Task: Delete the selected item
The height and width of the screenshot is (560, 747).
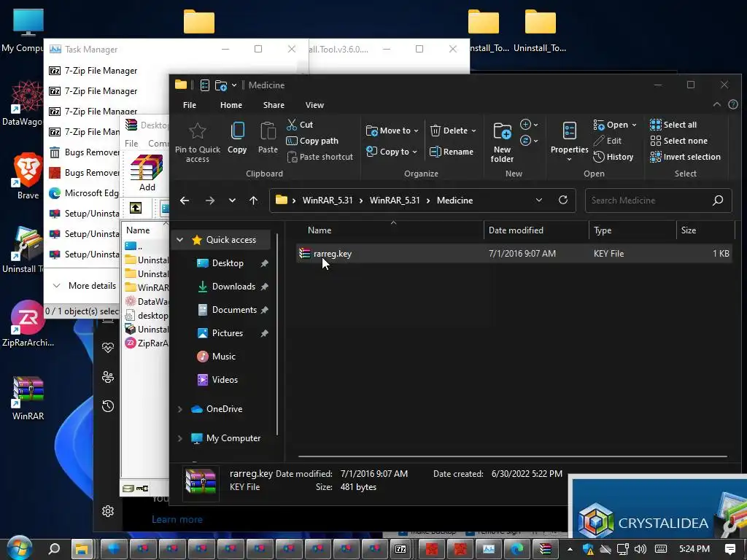Action: coord(449,131)
